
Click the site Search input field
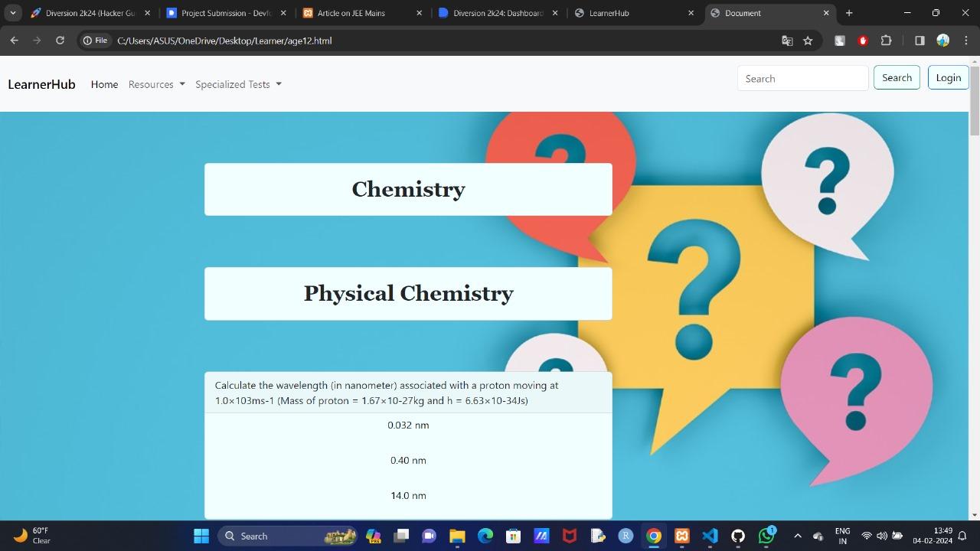(802, 78)
